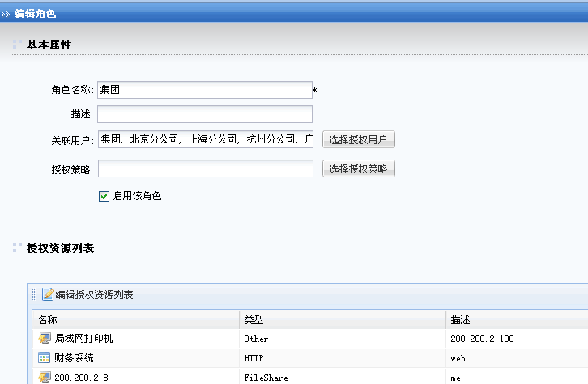Click the edit icon beside 编辑授权资源列表
The height and width of the screenshot is (384, 588).
(x=48, y=294)
